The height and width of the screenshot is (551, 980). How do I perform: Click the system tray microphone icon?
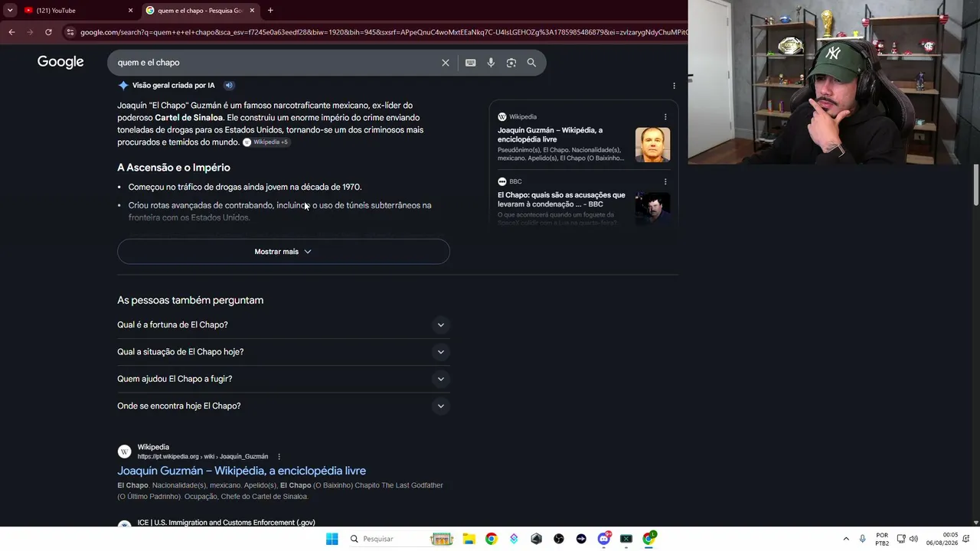coord(863,539)
